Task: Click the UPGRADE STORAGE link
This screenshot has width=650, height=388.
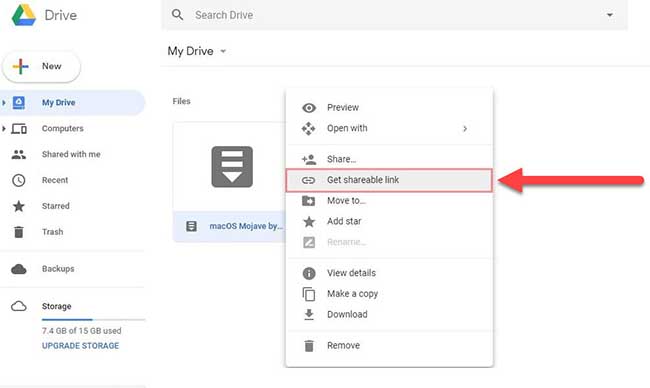Action: point(80,346)
